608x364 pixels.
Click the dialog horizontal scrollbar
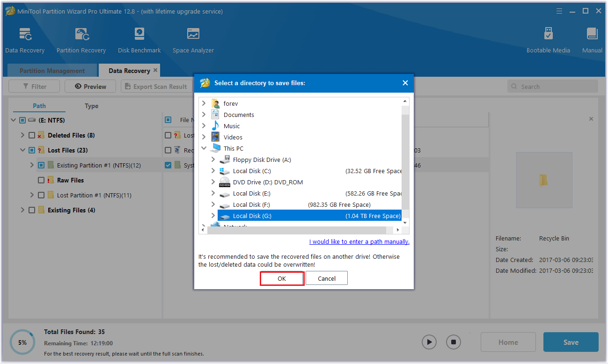click(296, 230)
